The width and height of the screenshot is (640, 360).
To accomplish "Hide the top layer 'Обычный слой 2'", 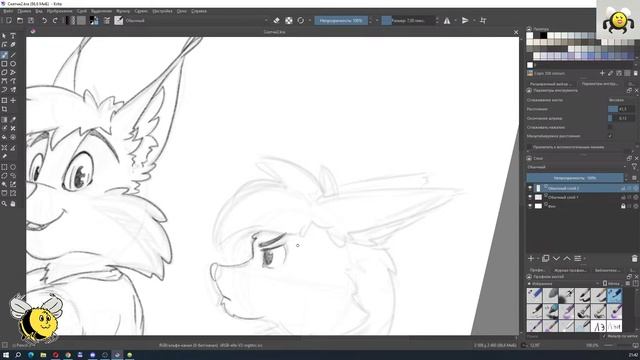I will [x=530, y=188].
